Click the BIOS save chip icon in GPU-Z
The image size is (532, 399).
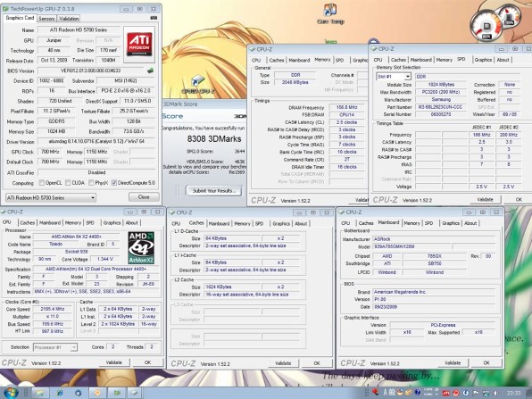click(x=150, y=71)
